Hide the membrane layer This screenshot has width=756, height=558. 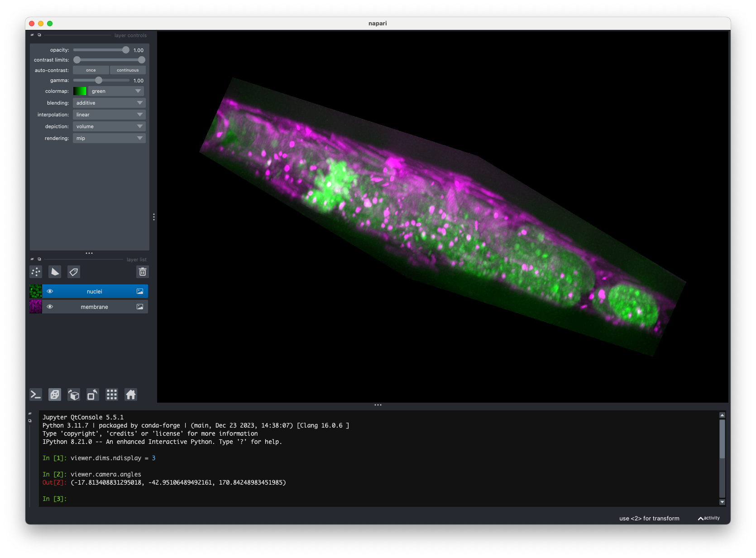pos(50,307)
